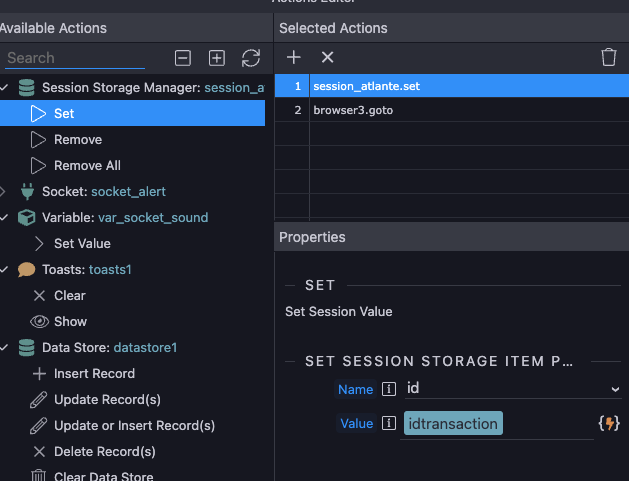629x481 pixels.
Task: Collapse the Toasts toasts1 node
Action: (4, 270)
